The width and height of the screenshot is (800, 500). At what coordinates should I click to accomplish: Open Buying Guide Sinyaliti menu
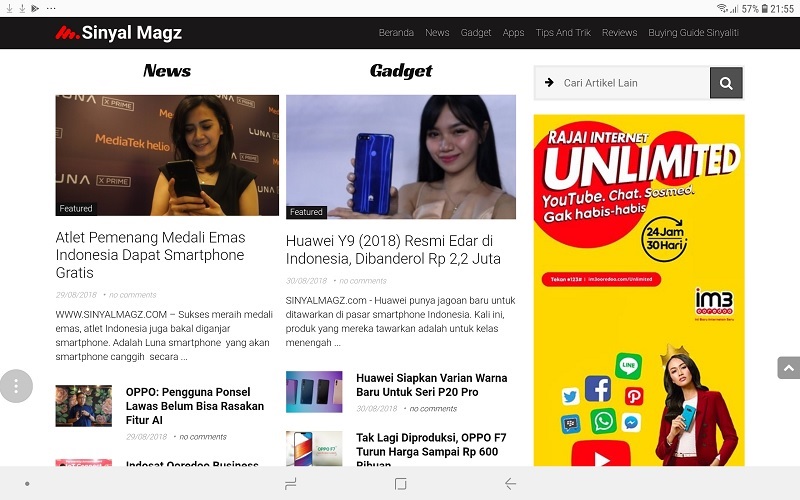pyautogui.click(x=693, y=33)
